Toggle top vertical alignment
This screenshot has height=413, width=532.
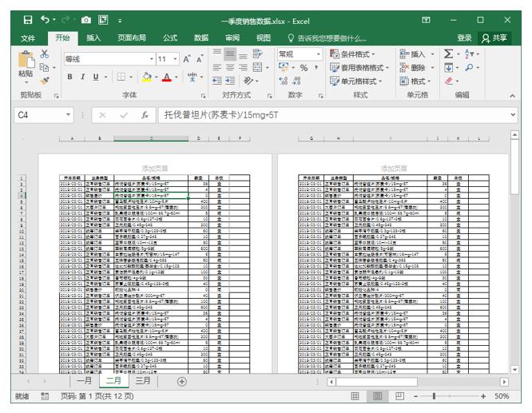point(217,52)
